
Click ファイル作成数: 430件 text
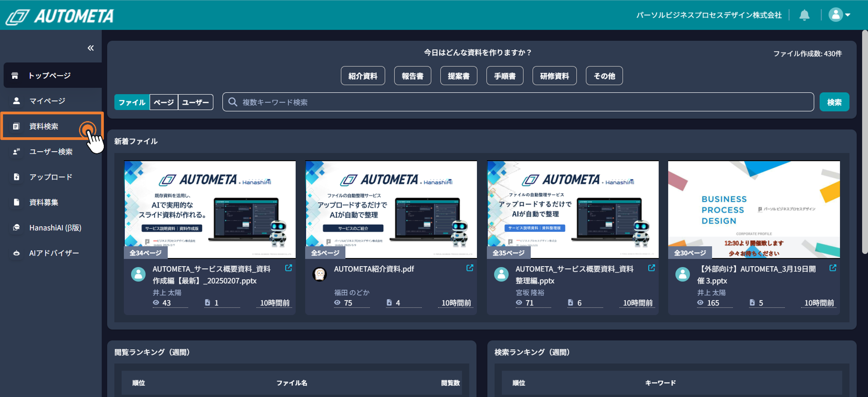pyautogui.click(x=807, y=54)
